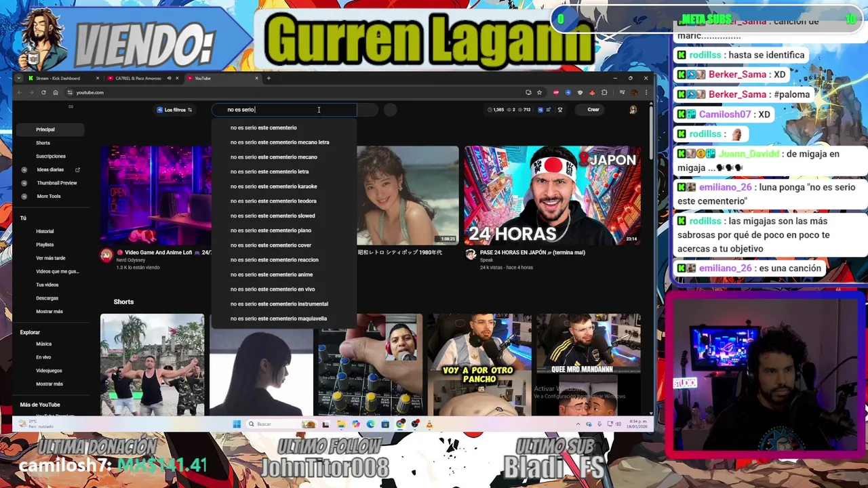Bookmark this page with star icon

[x=539, y=92]
